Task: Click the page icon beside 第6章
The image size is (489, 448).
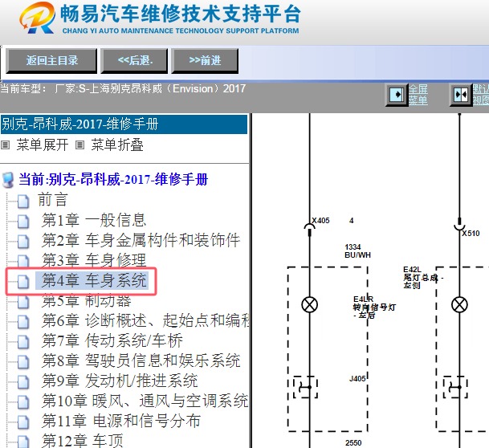Action: [x=23, y=322]
